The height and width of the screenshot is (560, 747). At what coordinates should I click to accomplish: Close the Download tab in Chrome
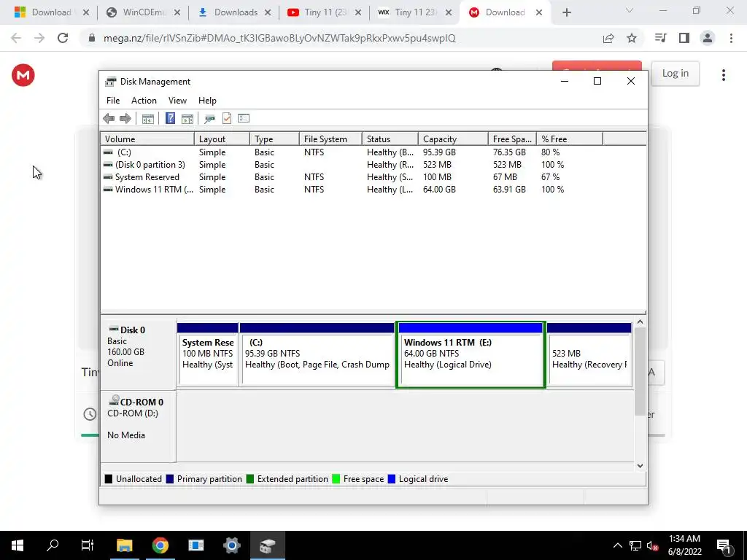click(x=539, y=12)
